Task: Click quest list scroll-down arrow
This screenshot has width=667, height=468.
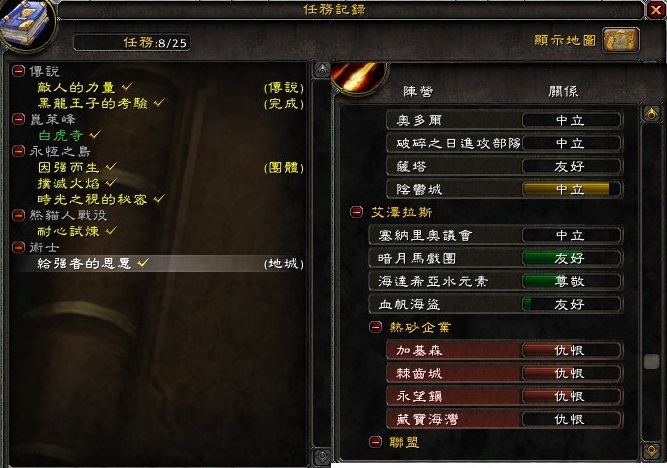Action: 322,457
